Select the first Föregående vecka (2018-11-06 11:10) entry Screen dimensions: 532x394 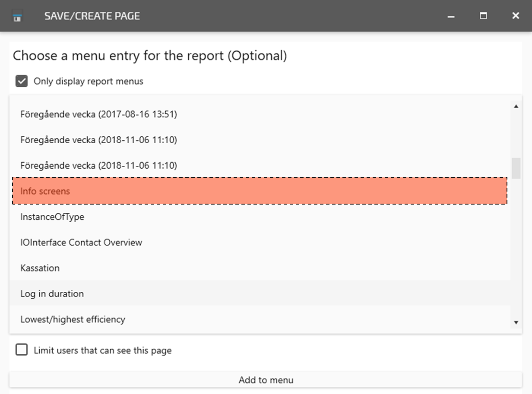point(98,140)
